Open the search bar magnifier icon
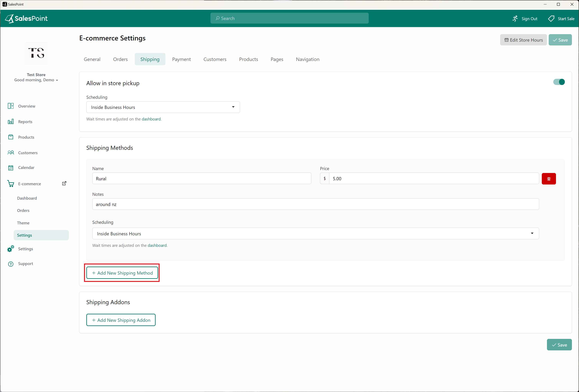Image resolution: width=579 pixels, height=392 pixels. pyautogui.click(x=218, y=18)
